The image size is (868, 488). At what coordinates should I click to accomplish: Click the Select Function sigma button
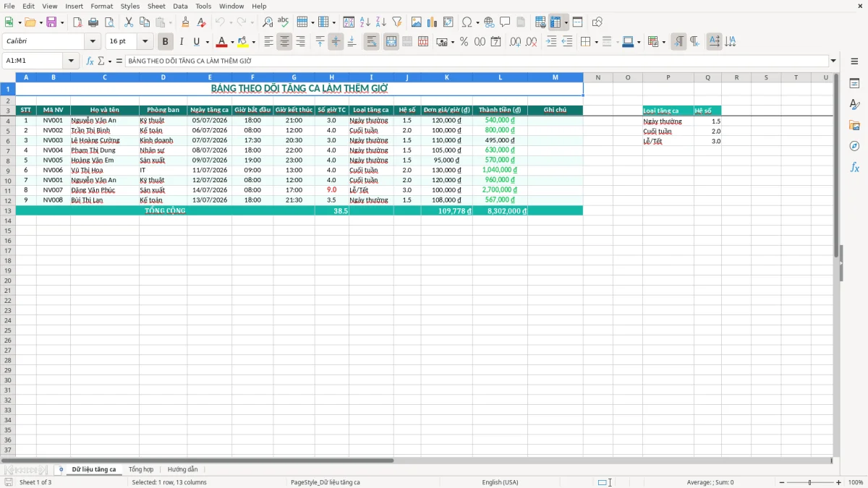pos(101,61)
